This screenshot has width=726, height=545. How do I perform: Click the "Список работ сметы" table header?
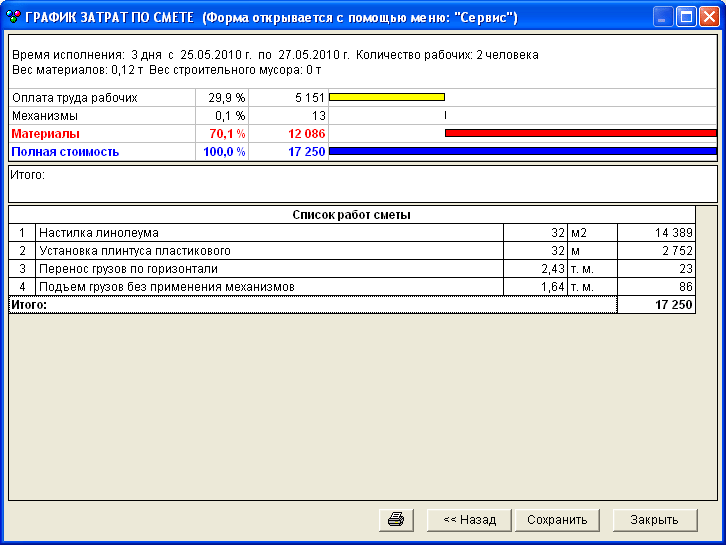click(x=351, y=215)
